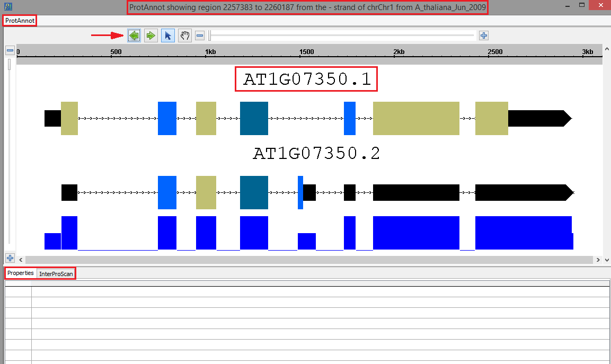
Task: Select dark teal exon of AT1G07350.1
Action: pyautogui.click(x=254, y=119)
